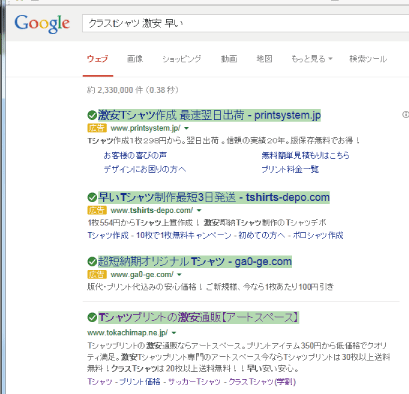Open dropdown arrow next to www.tokachimap.ne.jp/
Image resolution: width=409 pixels, height=394 pixels.
coord(174,333)
